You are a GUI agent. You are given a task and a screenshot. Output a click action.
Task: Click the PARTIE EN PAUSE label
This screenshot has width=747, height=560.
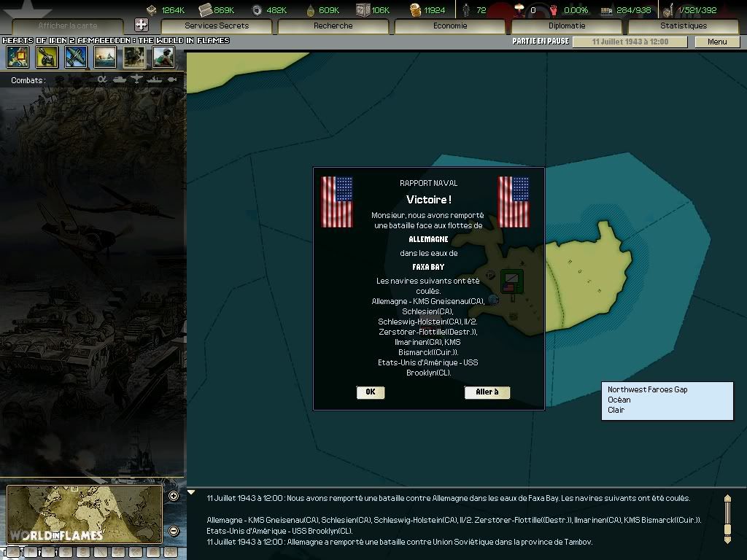(x=541, y=42)
